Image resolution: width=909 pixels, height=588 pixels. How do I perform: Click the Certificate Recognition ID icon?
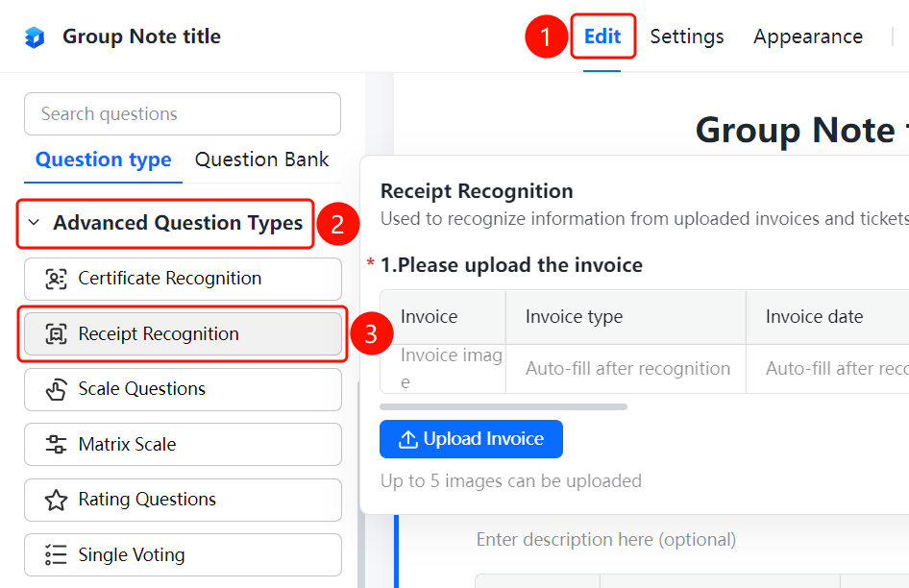(x=57, y=279)
